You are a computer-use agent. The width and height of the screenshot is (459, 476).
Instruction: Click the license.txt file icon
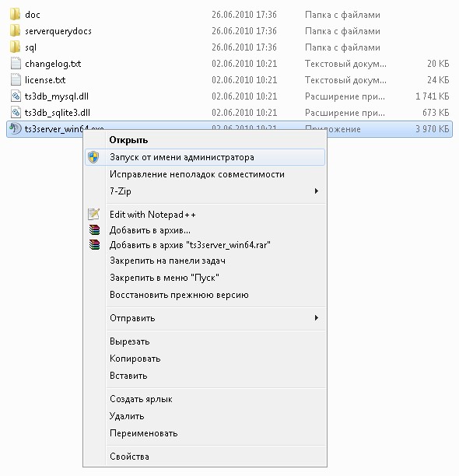point(16,80)
